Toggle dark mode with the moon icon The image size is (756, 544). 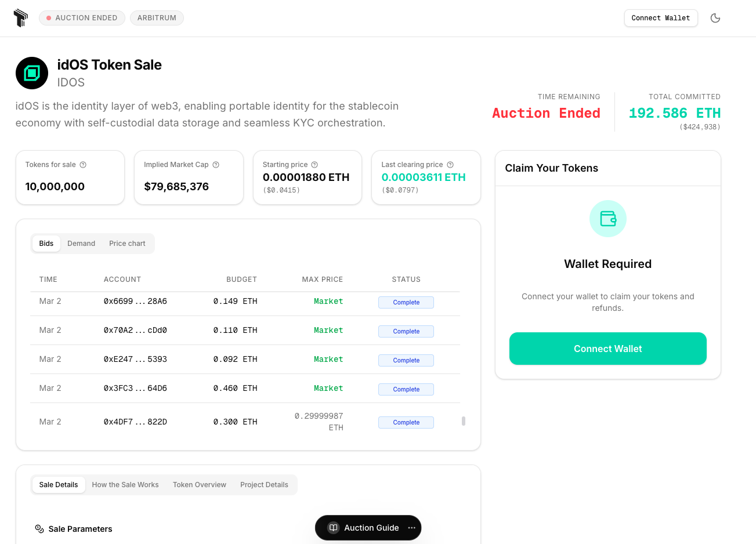point(715,18)
